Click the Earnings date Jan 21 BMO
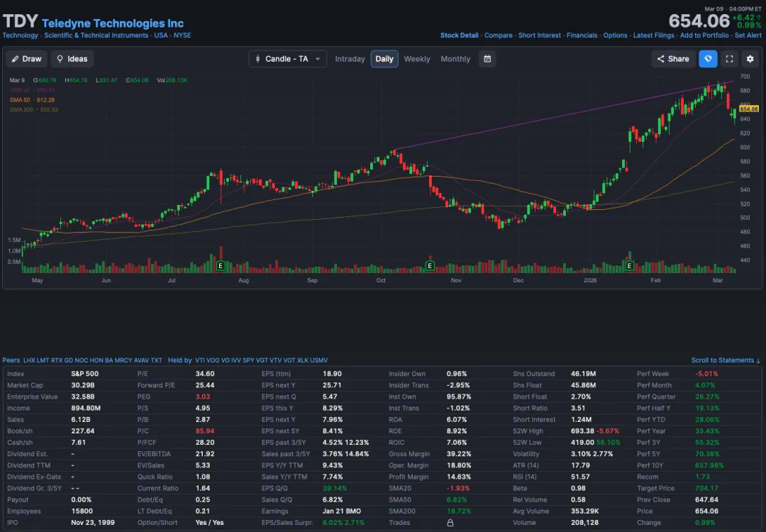766x532 pixels. coord(341,511)
